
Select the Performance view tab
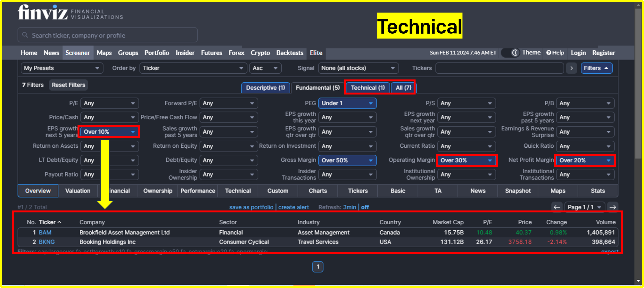point(198,191)
